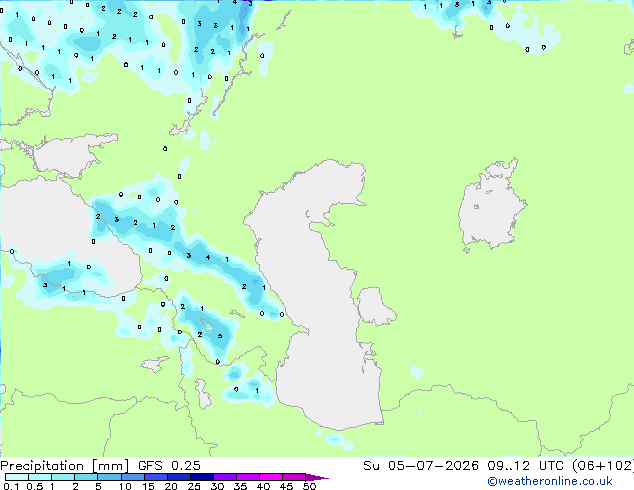634x490 pixels.
Task: Click the legend value label '0.1'
Action: pos(11,486)
